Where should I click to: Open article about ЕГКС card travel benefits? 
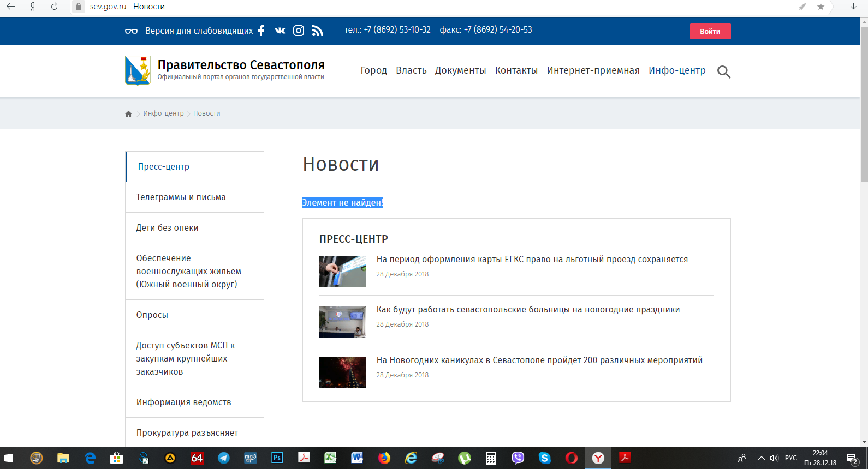532,260
